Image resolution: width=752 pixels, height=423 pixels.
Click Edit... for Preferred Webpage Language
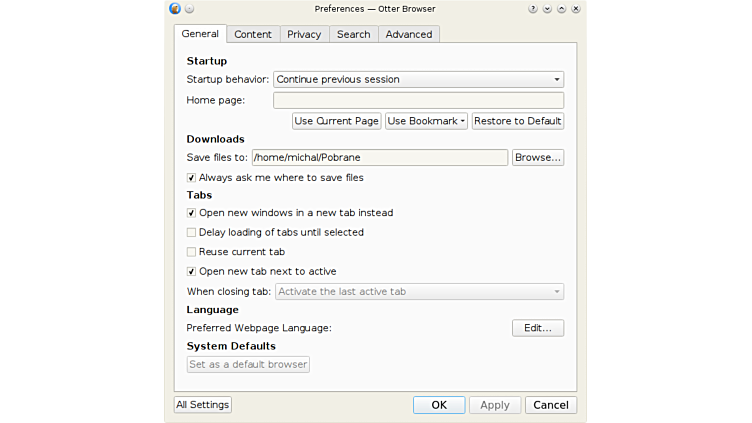538,328
